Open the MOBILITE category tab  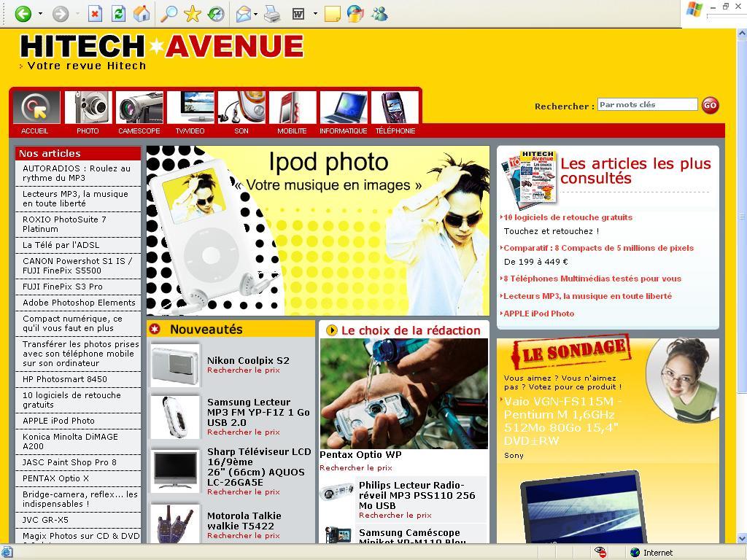(x=292, y=113)
